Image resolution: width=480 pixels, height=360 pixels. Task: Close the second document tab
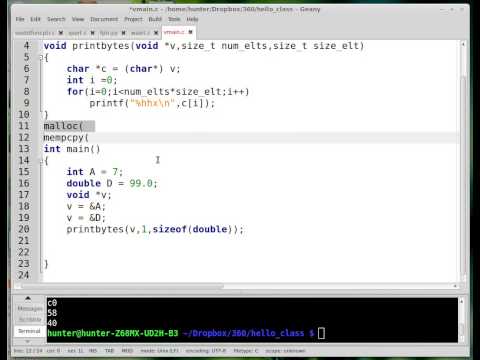(92, 33)
